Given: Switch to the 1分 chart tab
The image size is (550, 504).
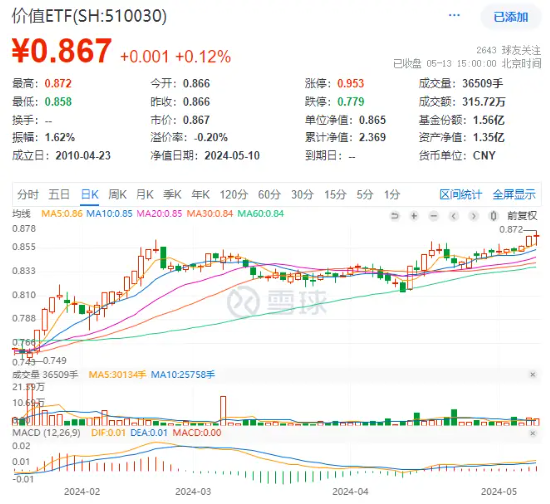Looking at the screenshot, I should (392, 194).
